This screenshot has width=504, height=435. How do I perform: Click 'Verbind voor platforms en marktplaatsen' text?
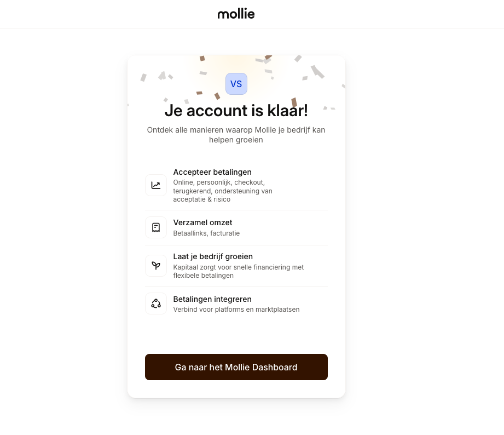(x=236, y=310)
